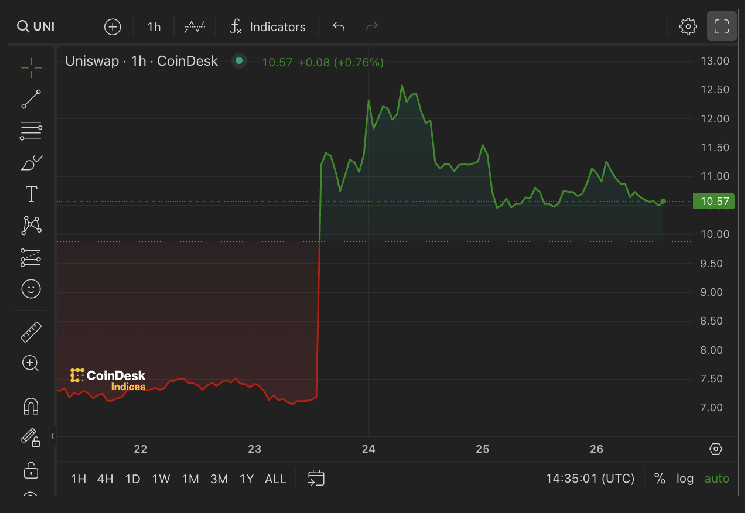The height and width of the screenshot is (513, 745).
Task: Toggle log scale on price axis
Action: coord(685,479)
